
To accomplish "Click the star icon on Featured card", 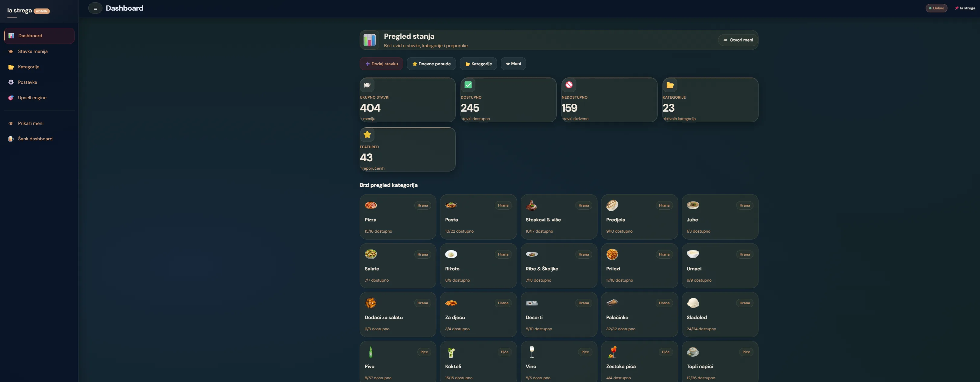I will pyautogui.click(x=367, y=135).
